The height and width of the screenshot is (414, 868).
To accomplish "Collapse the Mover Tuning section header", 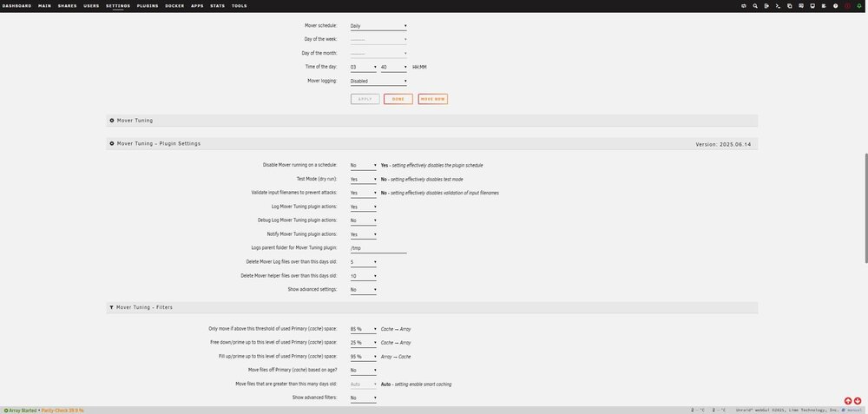I will point(431,120).
